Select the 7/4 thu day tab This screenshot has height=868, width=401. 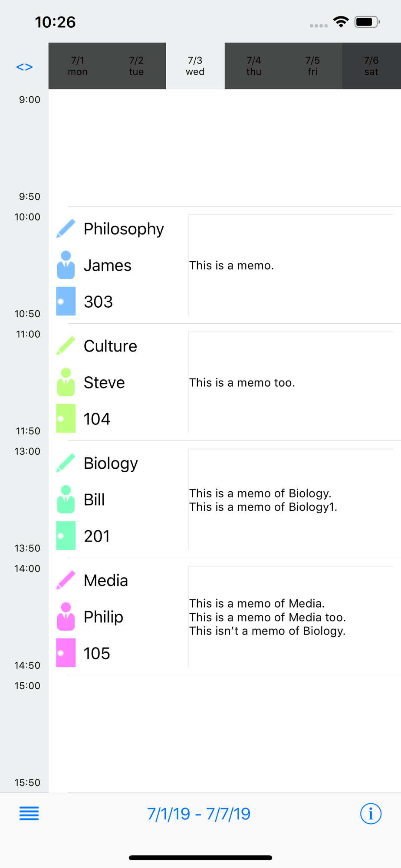254,66
